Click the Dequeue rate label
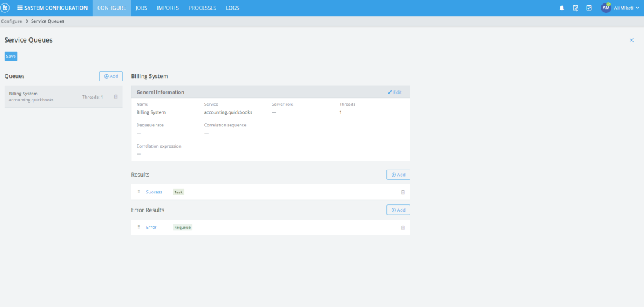The height and width of the screenshot is (307, 644). tap(150, 125)
